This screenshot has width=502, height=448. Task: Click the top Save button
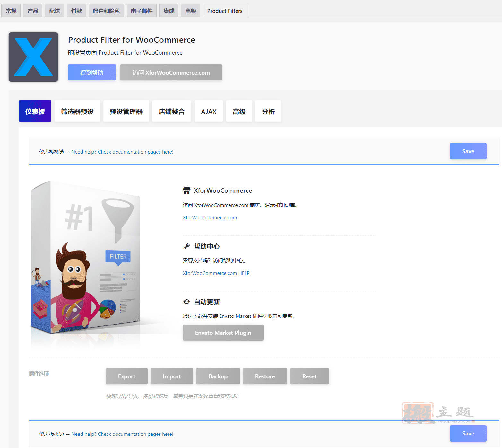468,151
